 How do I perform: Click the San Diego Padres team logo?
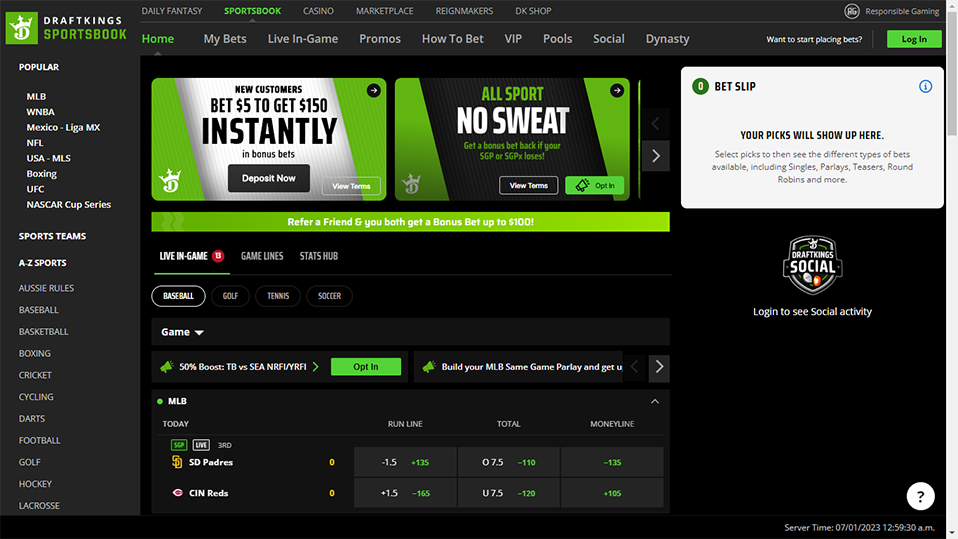tap(178, 462)
